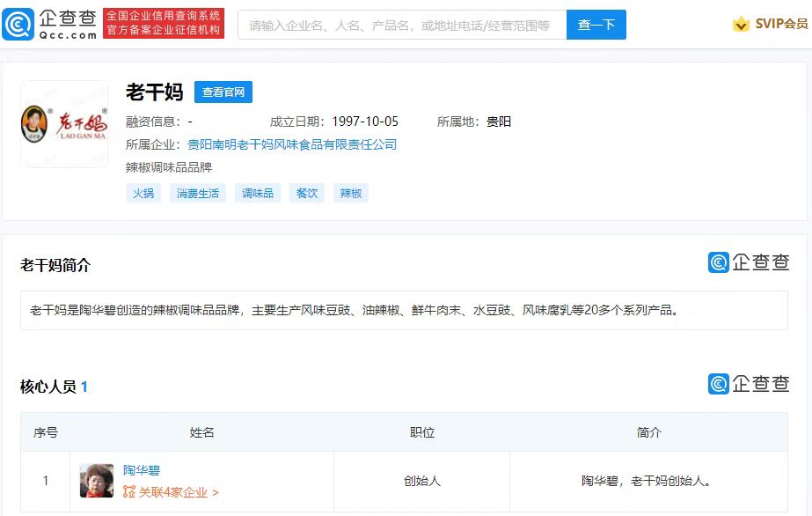Click the brand introduction paragraph text
The width and height of the screenshot is (812, 516).
(355, 310)
